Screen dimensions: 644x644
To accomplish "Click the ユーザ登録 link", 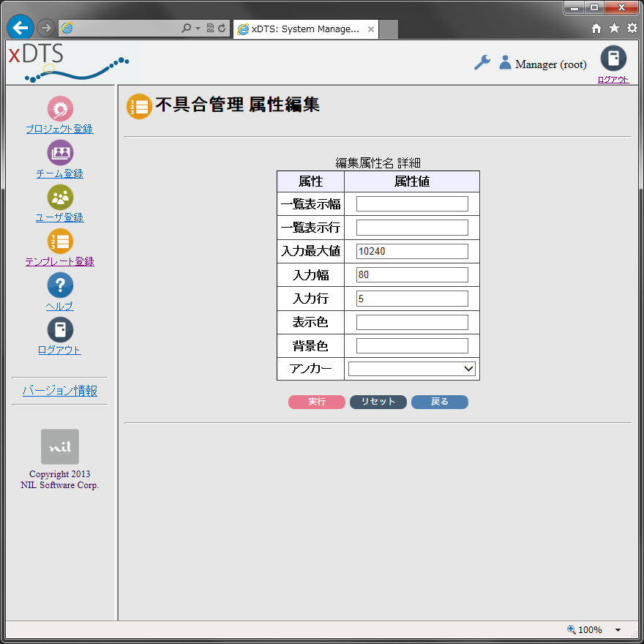I will tap(59, 217).
